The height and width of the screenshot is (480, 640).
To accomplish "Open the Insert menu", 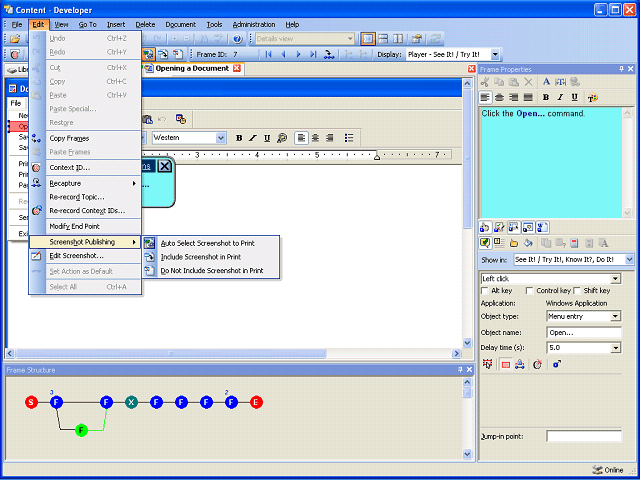I will point(116,24).
